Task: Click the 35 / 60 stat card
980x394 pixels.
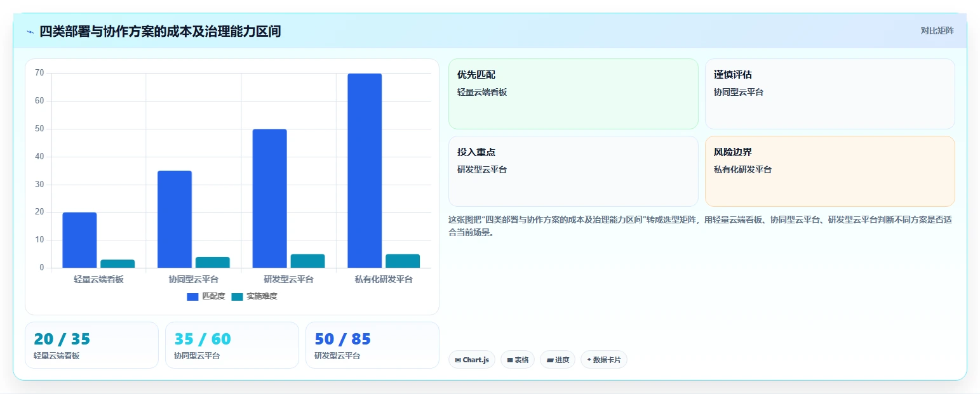Action: click(x=232, y=345)
